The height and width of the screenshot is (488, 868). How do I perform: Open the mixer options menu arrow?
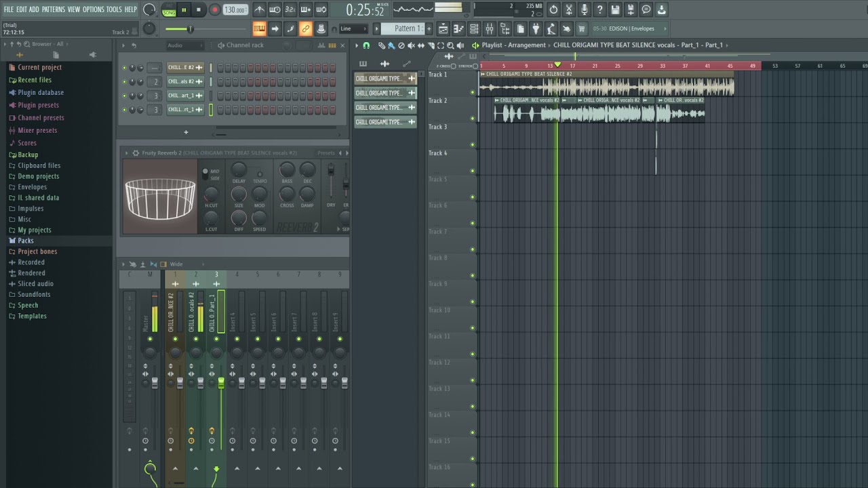[123, 264]
